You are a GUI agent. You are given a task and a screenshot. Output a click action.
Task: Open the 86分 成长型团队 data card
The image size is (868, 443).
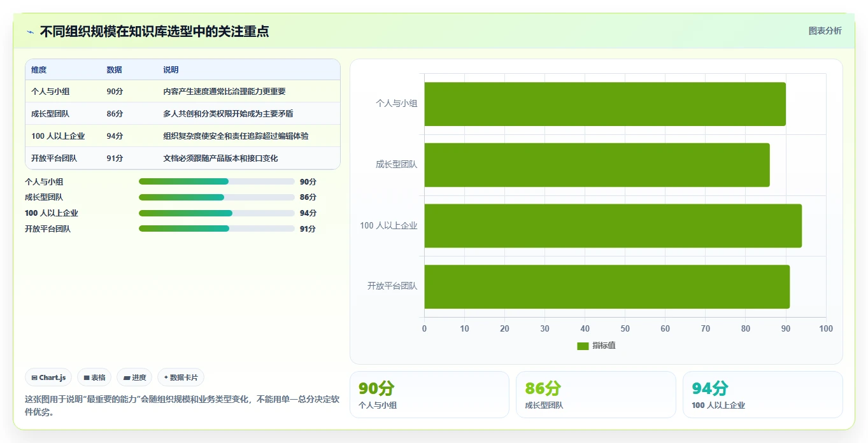coord(596,395)
